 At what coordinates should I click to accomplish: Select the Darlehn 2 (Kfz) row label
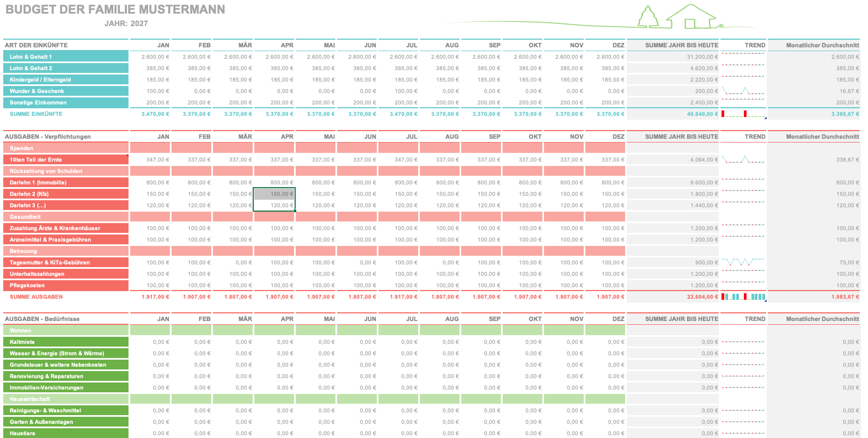(x=66, y=194)
